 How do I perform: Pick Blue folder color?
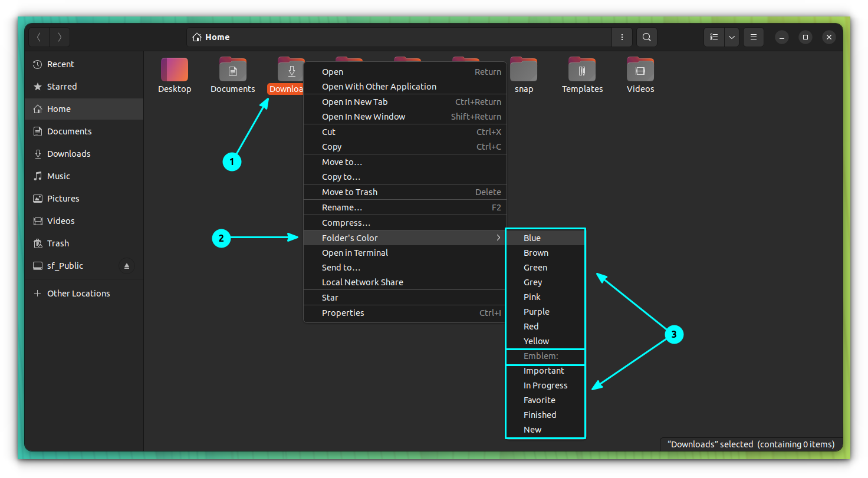pyautogui.click(x=545, y=238)
